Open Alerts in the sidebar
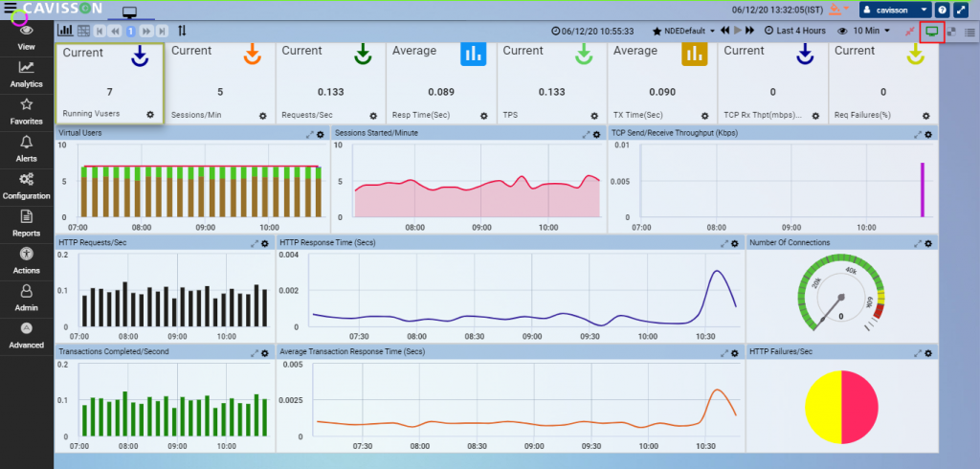Image resolution: width=980 pixels, height=469 pixels. coord(26,149)
